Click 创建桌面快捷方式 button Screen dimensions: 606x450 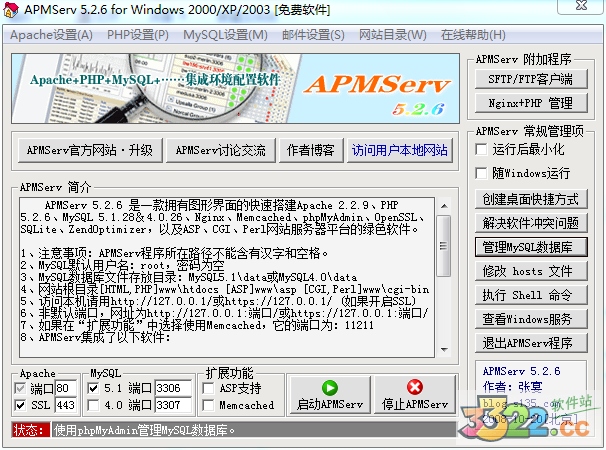(531, 199)
